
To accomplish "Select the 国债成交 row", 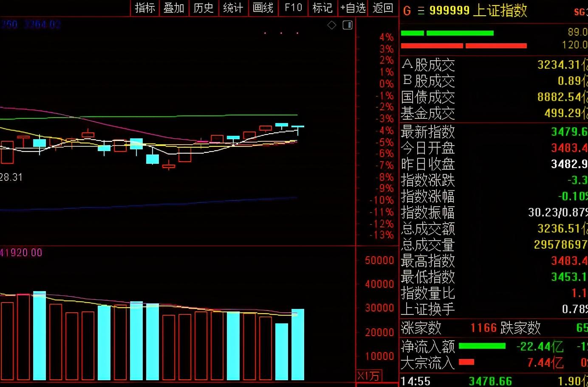I will click(494, 97).
